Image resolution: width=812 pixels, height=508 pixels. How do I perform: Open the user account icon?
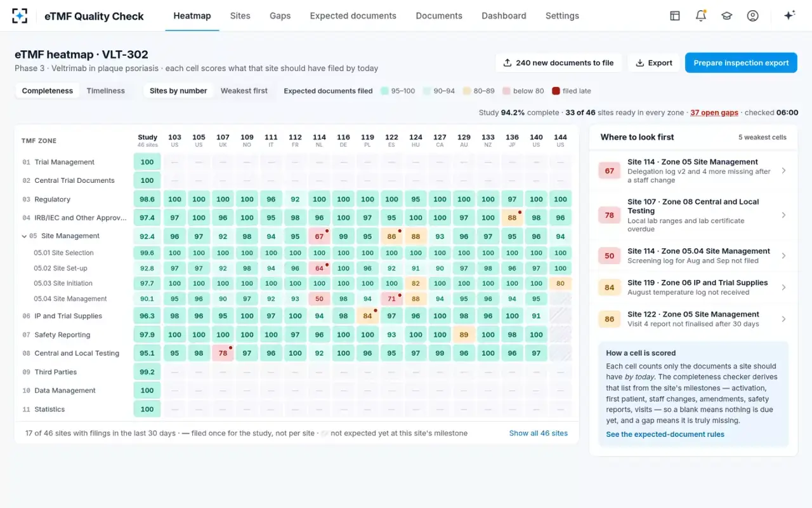(753, 16)
